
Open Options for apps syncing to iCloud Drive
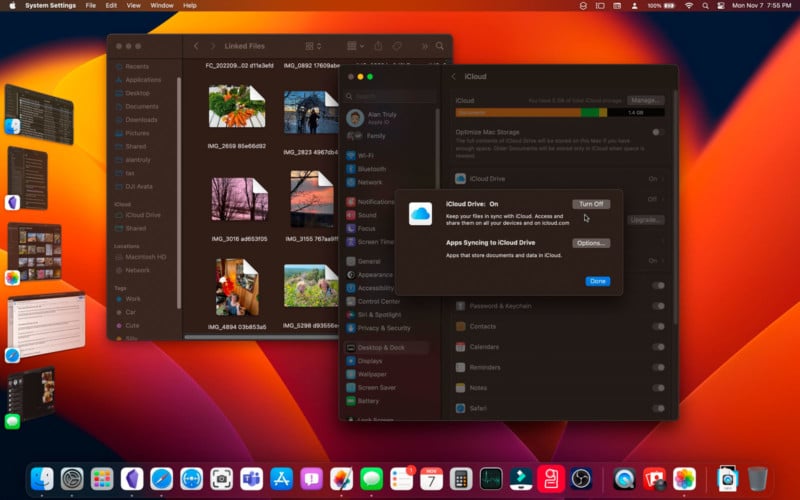(591, 243)
